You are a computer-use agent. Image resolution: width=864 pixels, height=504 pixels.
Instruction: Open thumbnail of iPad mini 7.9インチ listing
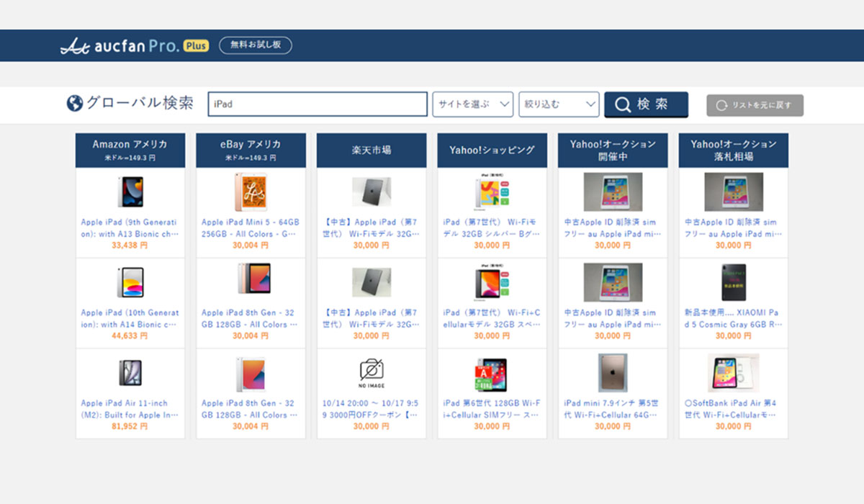click(x=613, y=373)
